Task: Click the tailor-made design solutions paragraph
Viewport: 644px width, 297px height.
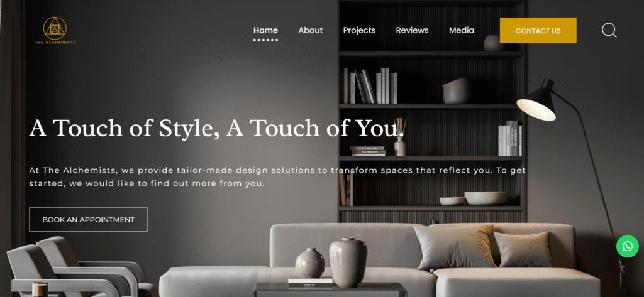Action: click(x=277, y=177)
